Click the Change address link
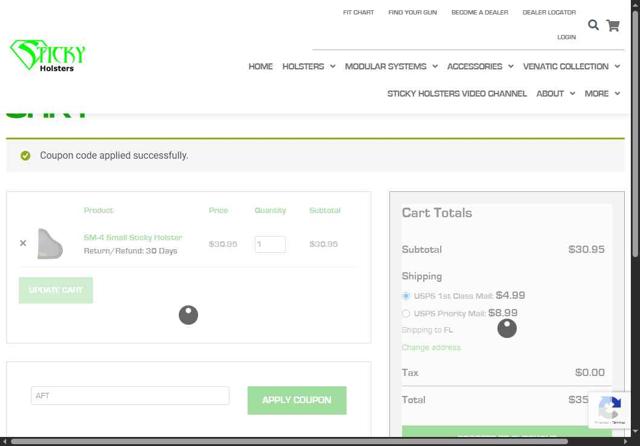 pos(431,347)
